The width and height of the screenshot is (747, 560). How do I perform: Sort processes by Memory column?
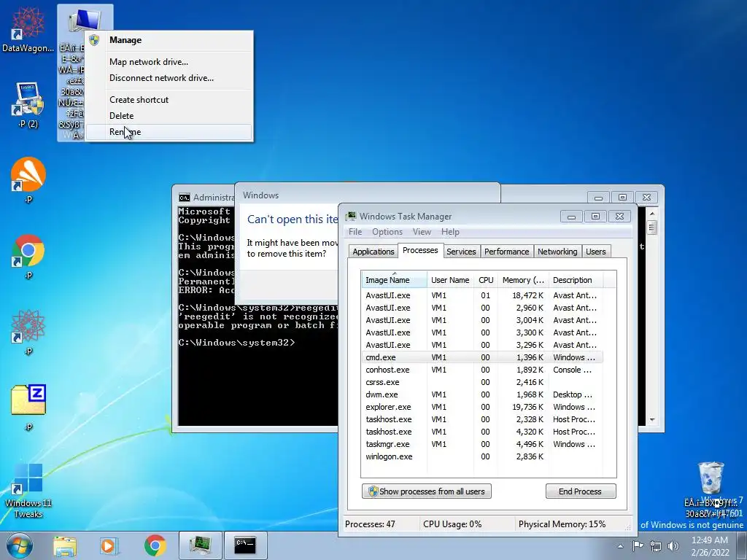tap(523, 280)
